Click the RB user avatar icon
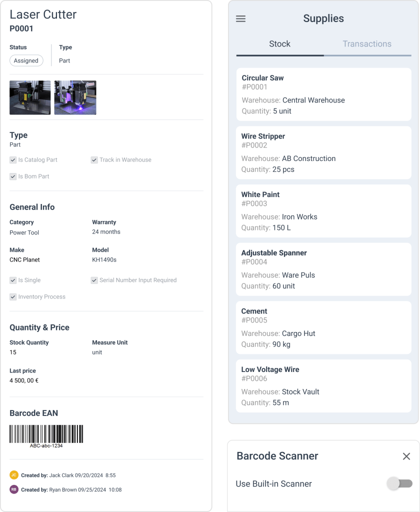 14,489
